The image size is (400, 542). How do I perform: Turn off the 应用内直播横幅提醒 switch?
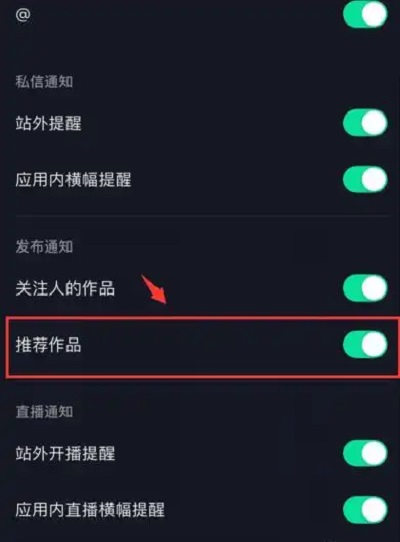pos(365,510)
